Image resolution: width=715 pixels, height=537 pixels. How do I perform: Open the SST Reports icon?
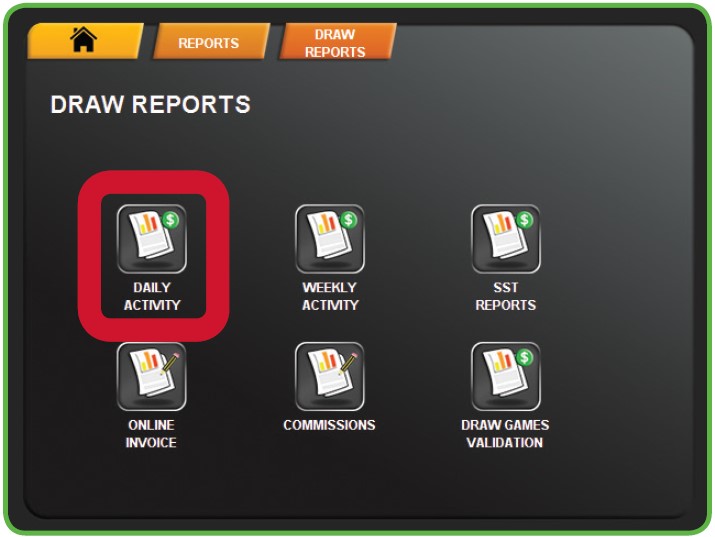(506, 239)
